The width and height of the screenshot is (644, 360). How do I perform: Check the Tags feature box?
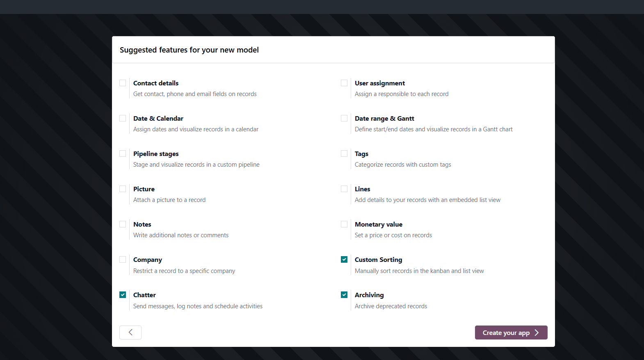[x=344, y=154]
